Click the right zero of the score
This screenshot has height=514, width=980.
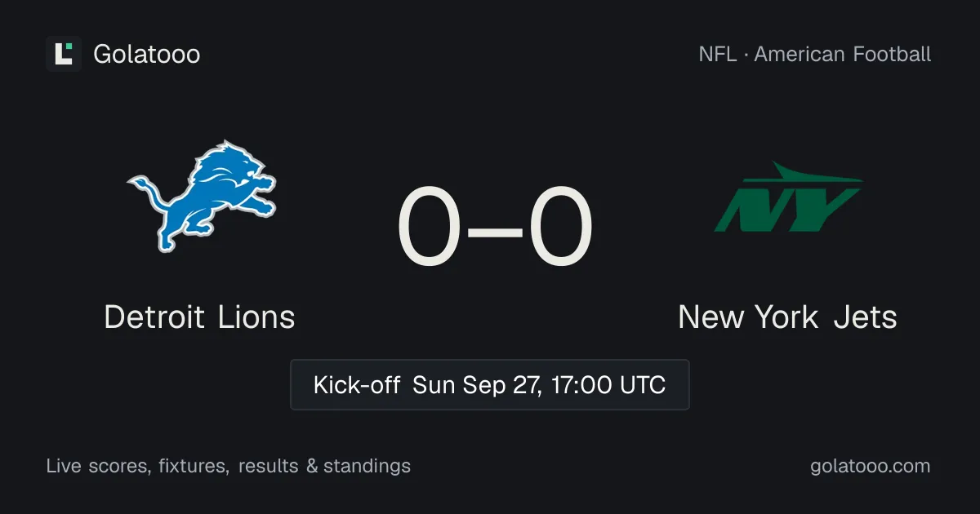point(560,228)
